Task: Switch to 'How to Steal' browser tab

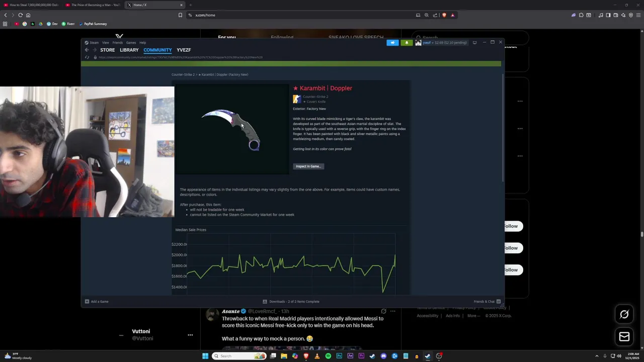Action: [31, 5]
